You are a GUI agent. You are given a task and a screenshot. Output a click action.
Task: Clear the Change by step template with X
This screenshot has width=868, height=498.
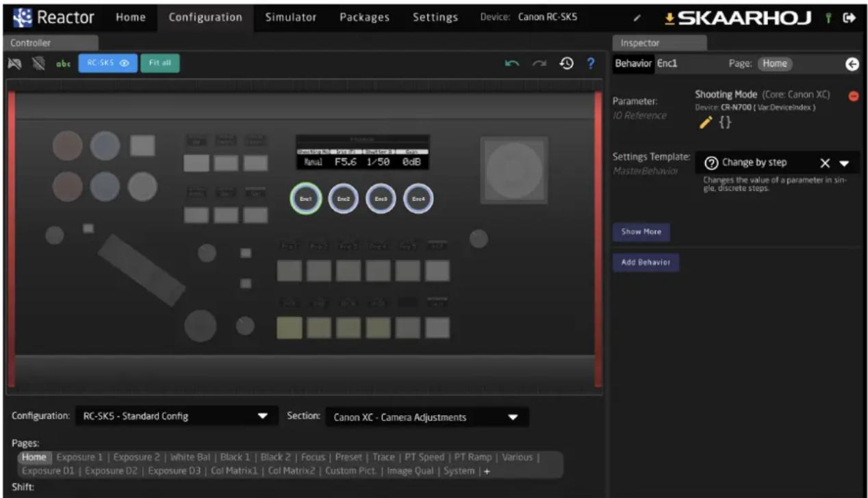(x=825, y=163)
